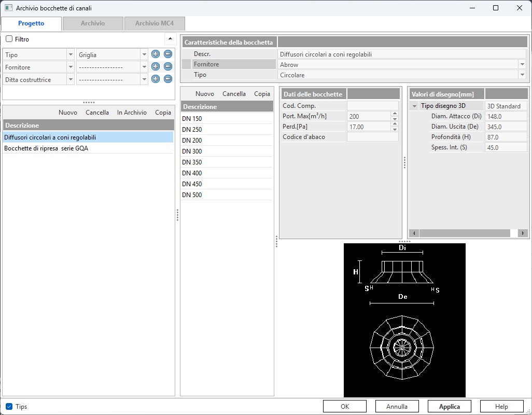Click minus icon in Ditta costruttrice row

(168, 79)
